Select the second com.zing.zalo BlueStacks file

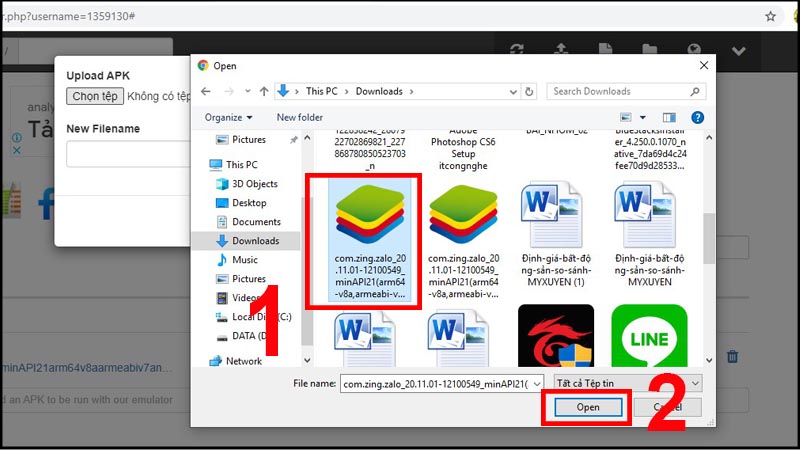463,241
